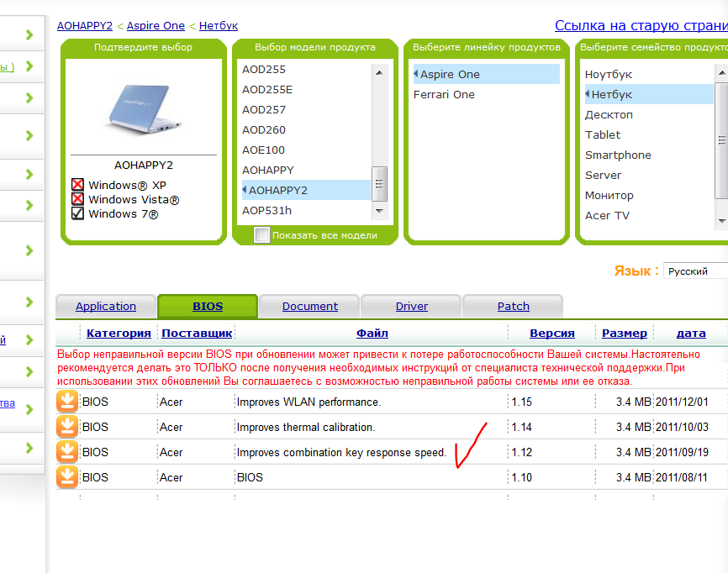Toggle Windows Vista checkbox
The height and width of the screenshot is (573, 728).
[x=77, y=199]
